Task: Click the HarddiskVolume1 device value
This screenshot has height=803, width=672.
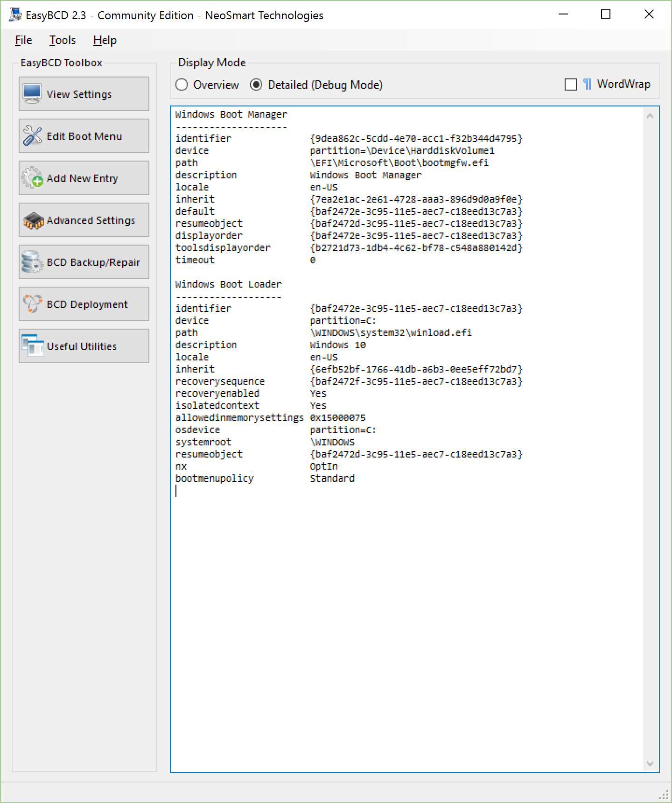Action: [402, 151]
